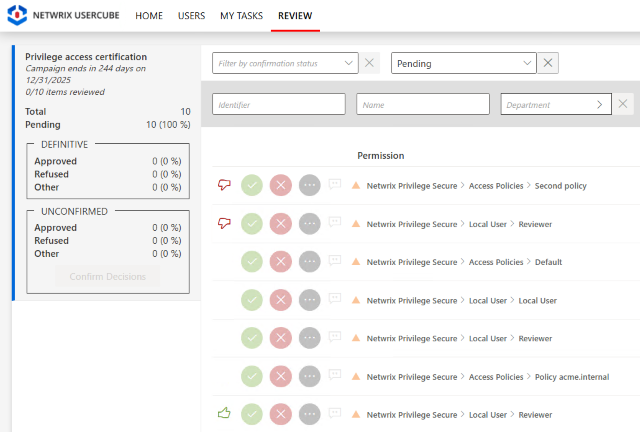Viewport: 640px width, 432px height.
Task: Approve the Access Policies Default permission
Action: point(252,262)
